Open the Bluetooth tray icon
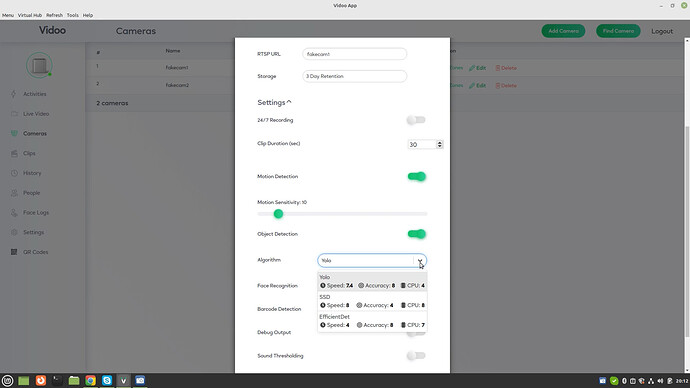The image size is (690, 388). [624, 381]
